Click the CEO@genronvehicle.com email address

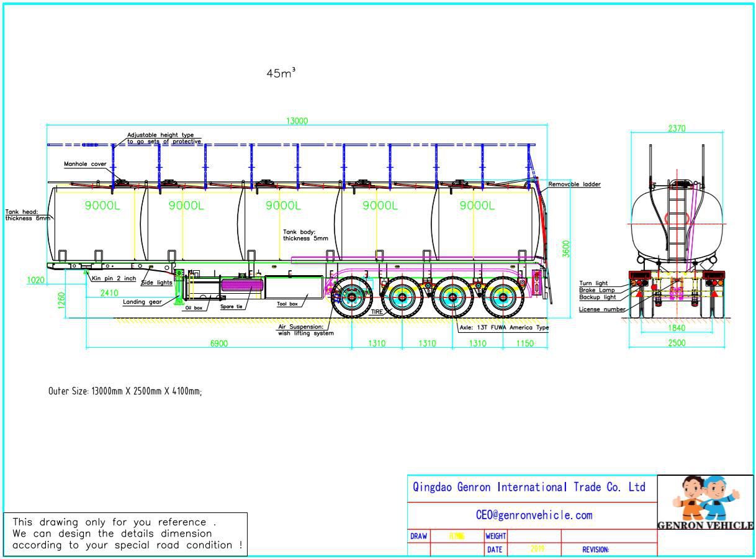tap(534, 515)
